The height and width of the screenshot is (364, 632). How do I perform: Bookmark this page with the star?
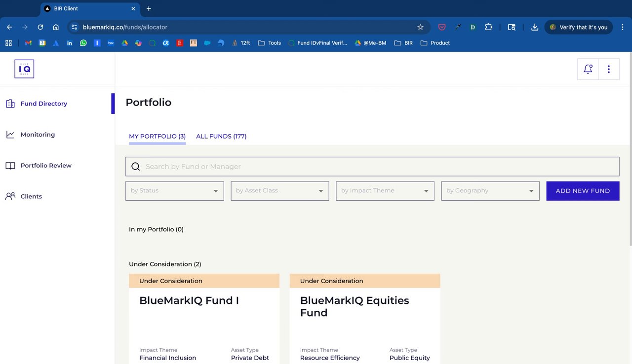pos(420,27)
